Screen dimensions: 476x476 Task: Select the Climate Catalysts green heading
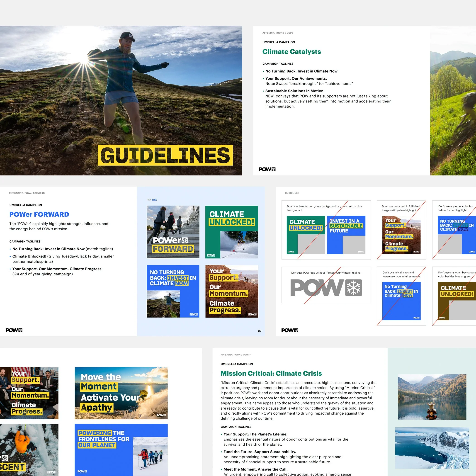tap(291, 51)
